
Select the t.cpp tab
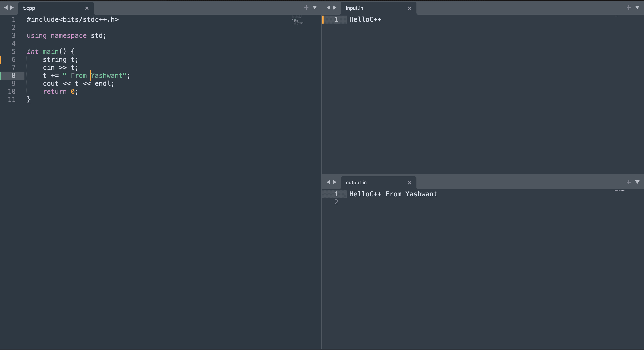29,8
